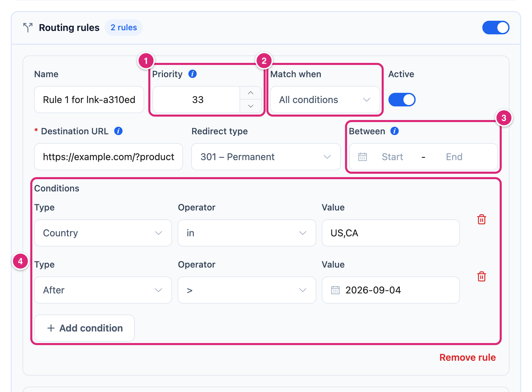Click the Add condition button

coord(84,328)
